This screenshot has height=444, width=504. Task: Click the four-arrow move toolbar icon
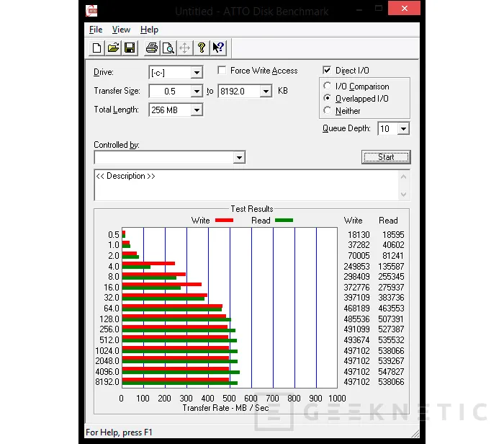(x=184, y=48)
